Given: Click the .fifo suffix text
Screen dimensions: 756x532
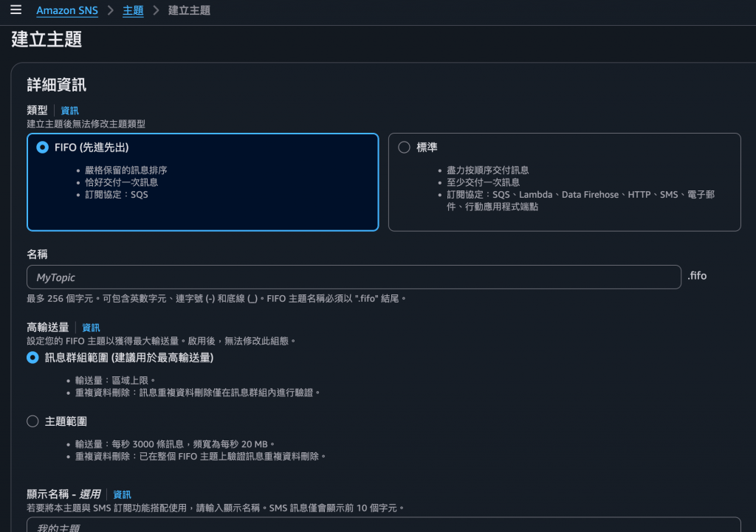Looking at the screenshot, I should [697, 276].
